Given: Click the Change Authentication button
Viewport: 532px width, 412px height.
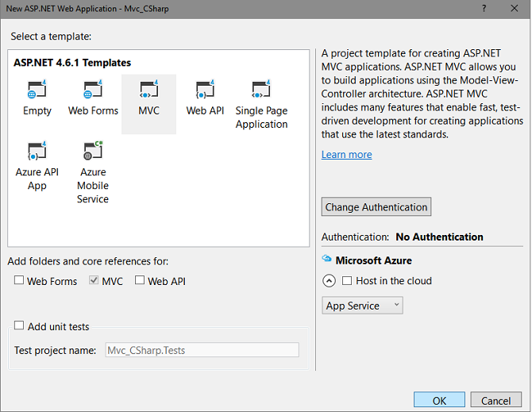Looking at the screenshot, I should point(376,206).
